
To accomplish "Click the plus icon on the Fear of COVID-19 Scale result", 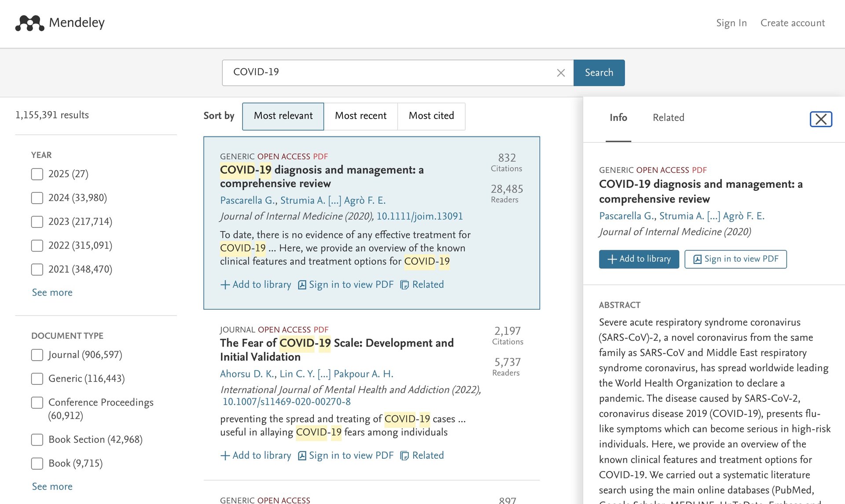I will coord(225,456).
